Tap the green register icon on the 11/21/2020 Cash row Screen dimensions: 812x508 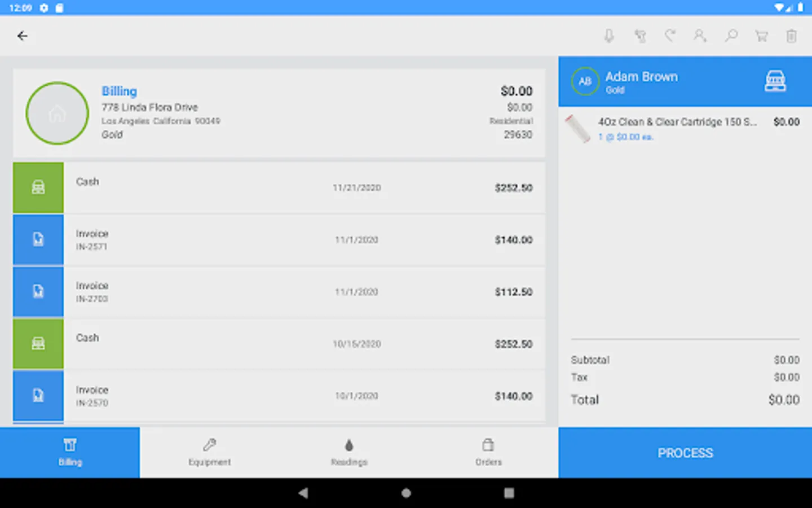(x=38, y=187)
